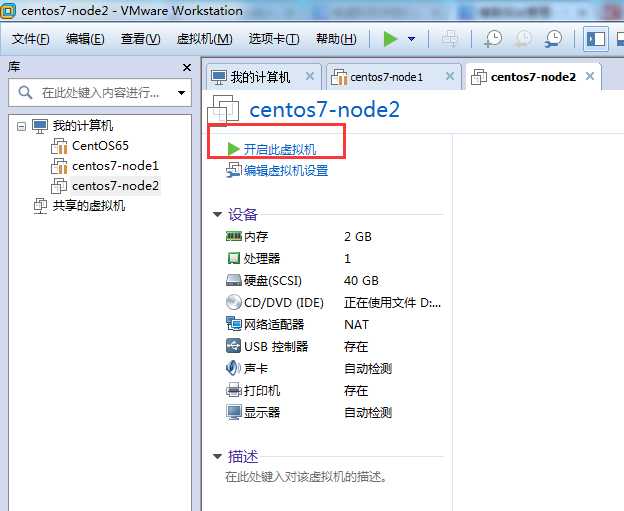
Task: Click the 打印机 device label
Action: click(x=262, y=390)
